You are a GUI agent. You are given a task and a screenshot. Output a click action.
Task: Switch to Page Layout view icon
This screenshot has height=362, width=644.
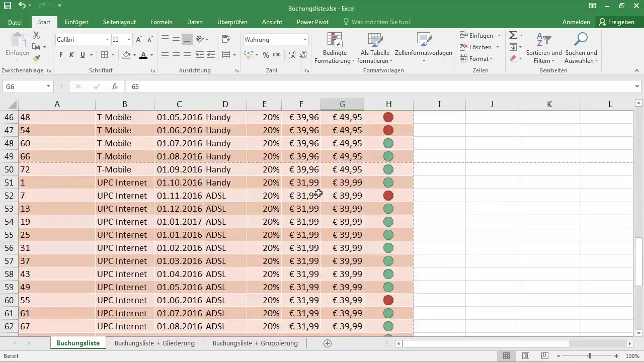525,356
